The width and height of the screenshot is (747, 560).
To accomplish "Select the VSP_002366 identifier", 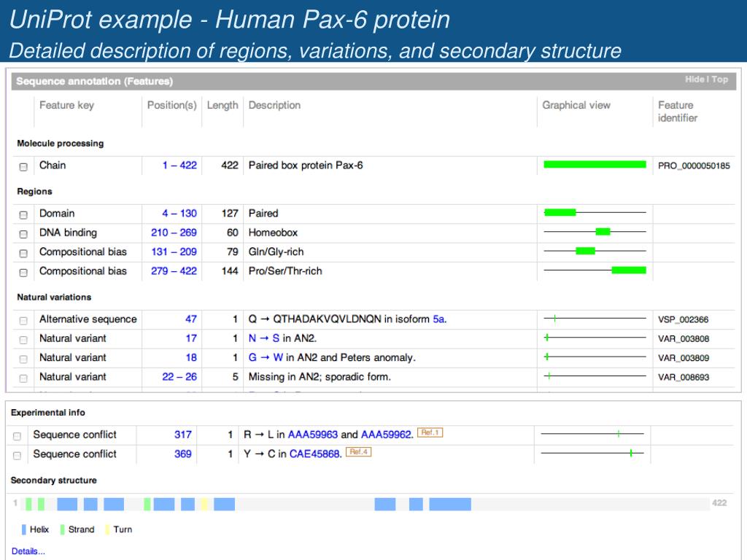I will point(683,319).
